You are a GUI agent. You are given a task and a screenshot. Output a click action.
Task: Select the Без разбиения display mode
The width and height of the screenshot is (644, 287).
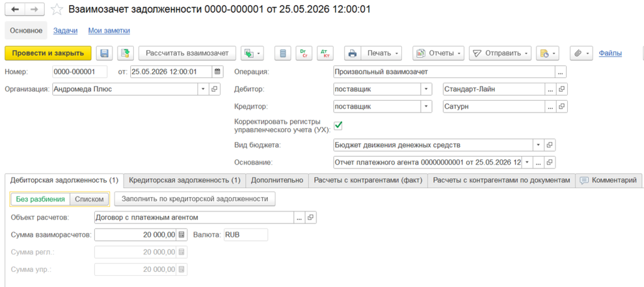[x=40, y=199]
